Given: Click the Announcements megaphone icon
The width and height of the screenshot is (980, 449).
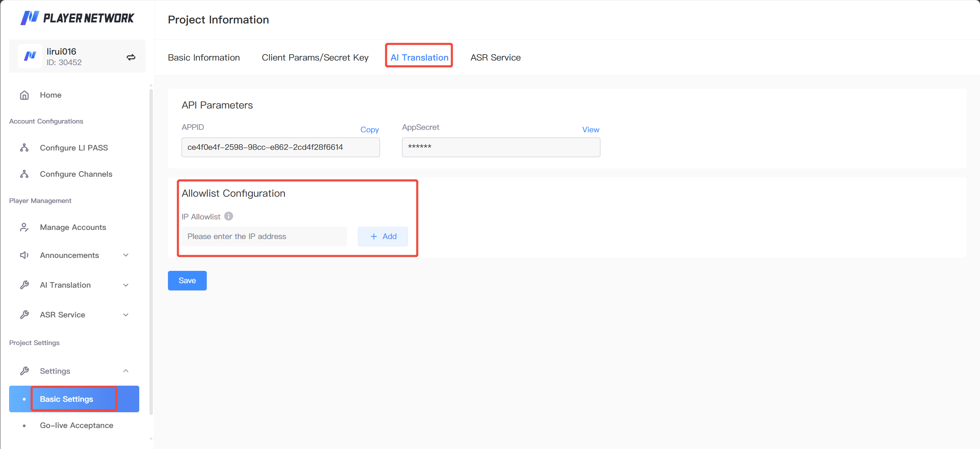Looking at the screenshot, I should pos(24,255).
